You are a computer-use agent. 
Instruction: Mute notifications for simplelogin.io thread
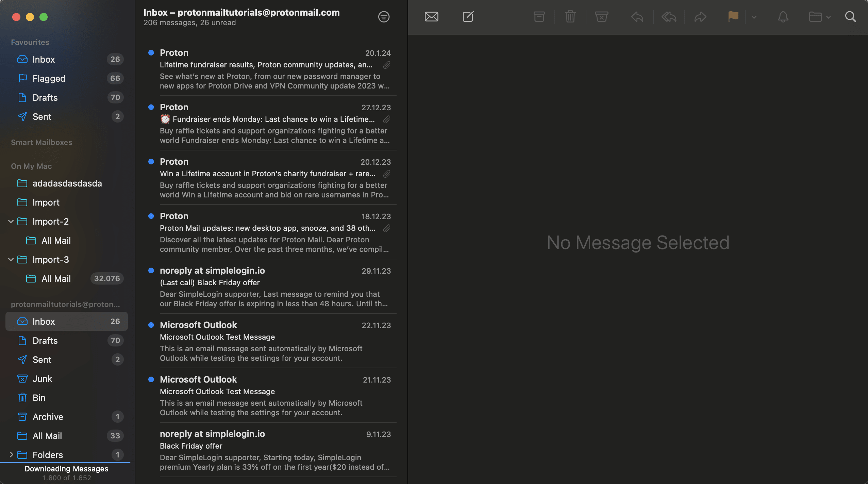pyautogui.click(x=783, y=16)
